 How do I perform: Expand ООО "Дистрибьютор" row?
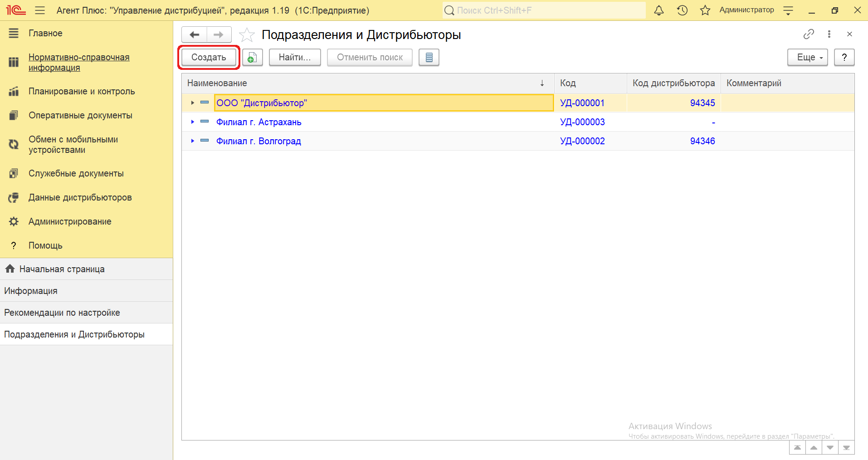pos(193,103)
